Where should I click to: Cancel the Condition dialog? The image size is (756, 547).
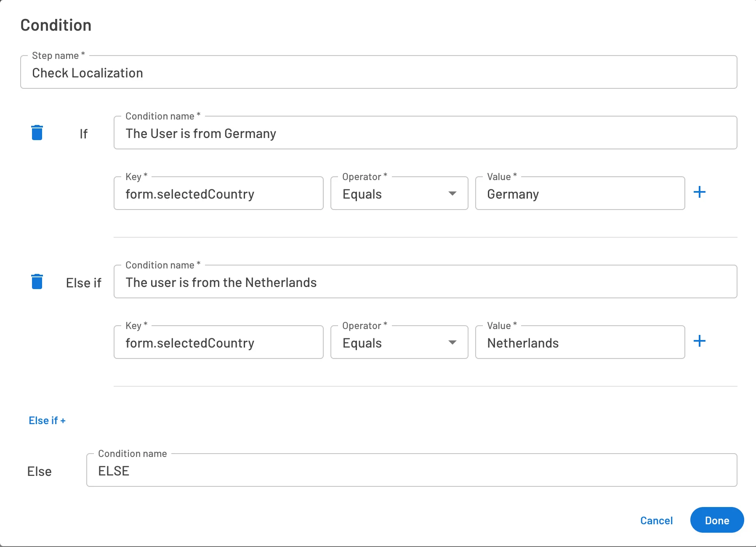point(656,520)
